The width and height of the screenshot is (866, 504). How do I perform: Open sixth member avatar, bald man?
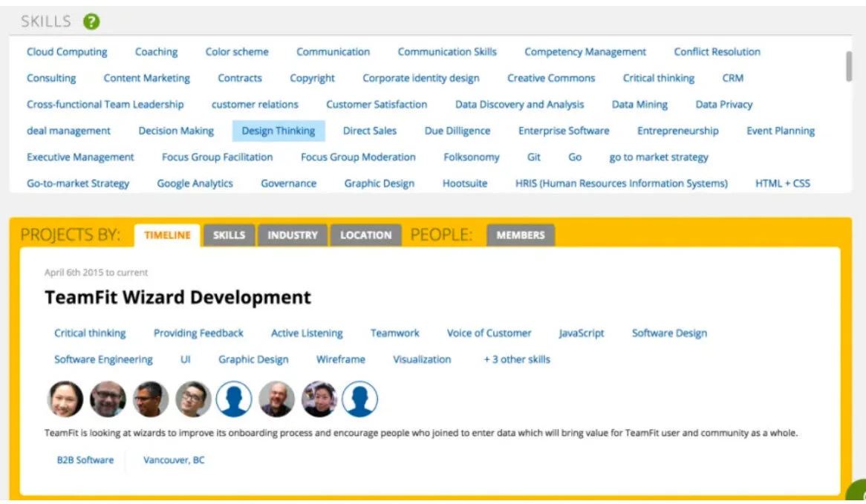point(277,399)
